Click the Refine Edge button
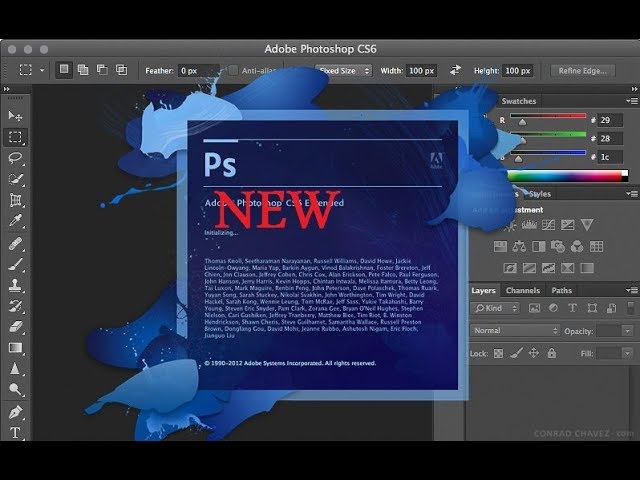 point(584,70)
